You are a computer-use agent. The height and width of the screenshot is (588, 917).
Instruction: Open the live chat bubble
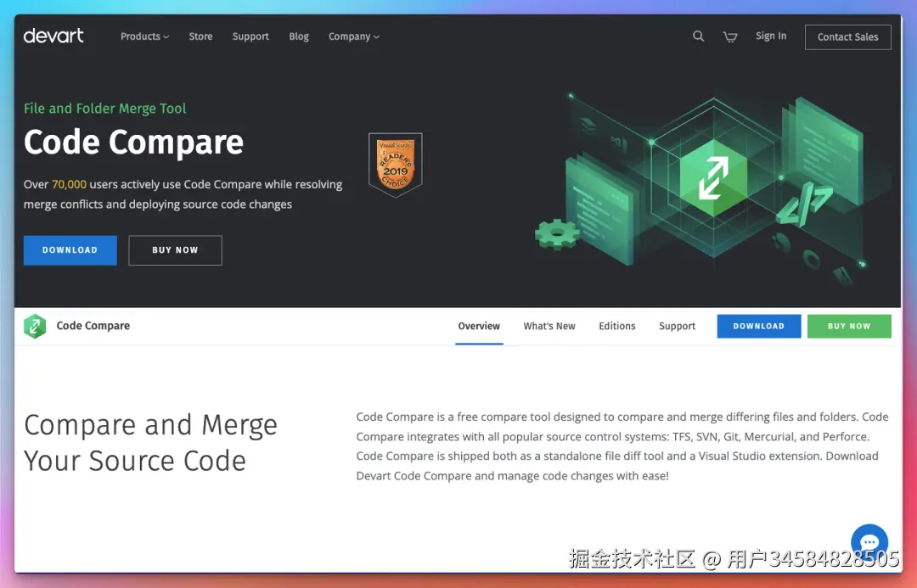tap(869, 542)
